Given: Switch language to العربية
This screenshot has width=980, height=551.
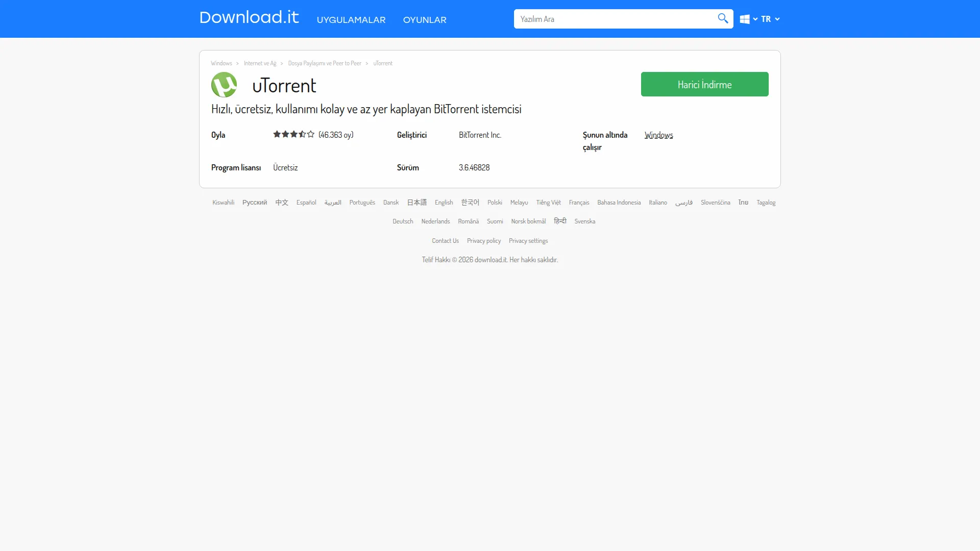Looking at the screenshot, I should [x=333, y=203].
